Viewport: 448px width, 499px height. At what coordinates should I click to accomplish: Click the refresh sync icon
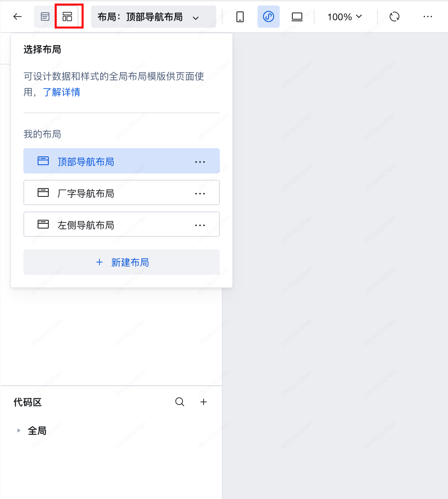tap(395, 17)
